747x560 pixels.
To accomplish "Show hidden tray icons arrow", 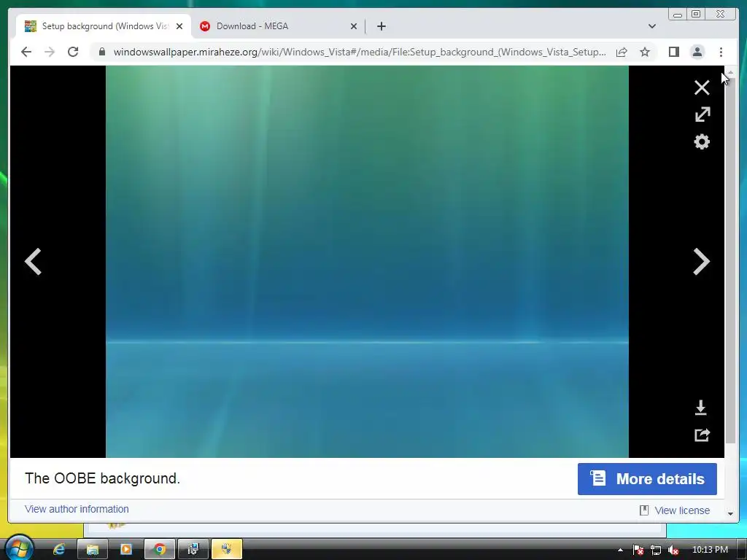I will pyautogui.click(x=620, y=550).
